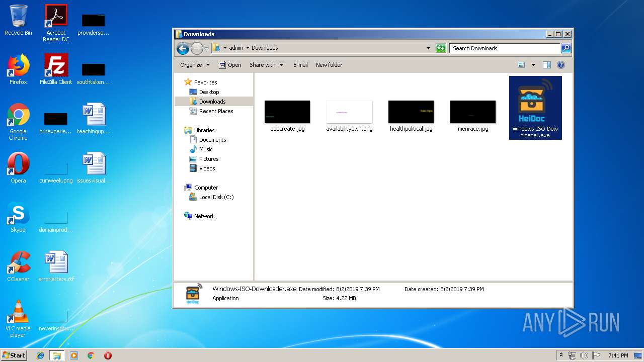Expand the address bar history dropdown

pos(428,48)
